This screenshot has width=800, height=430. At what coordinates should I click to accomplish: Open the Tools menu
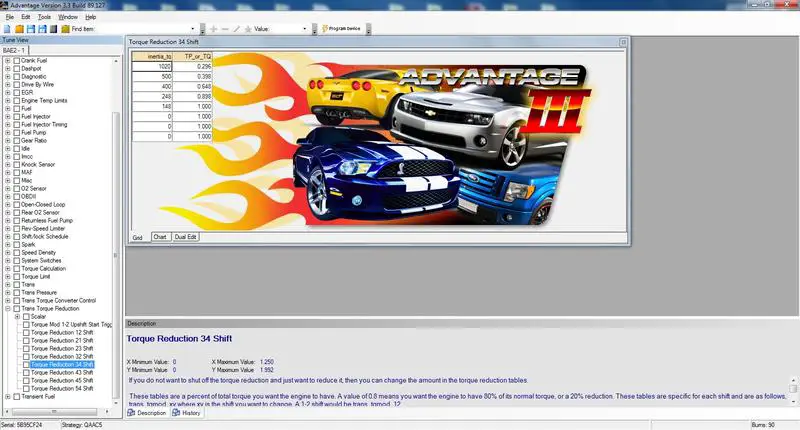pyautogui.click(x=44, y=17)
